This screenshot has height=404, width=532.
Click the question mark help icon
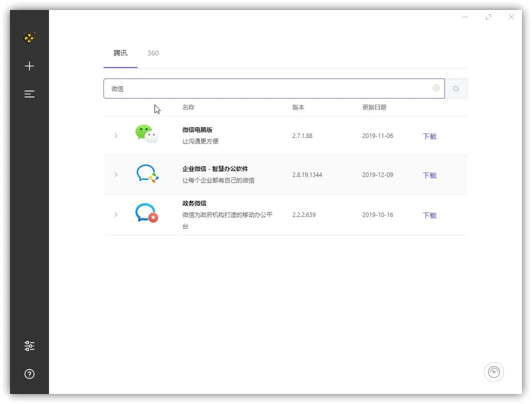[29, 374]
